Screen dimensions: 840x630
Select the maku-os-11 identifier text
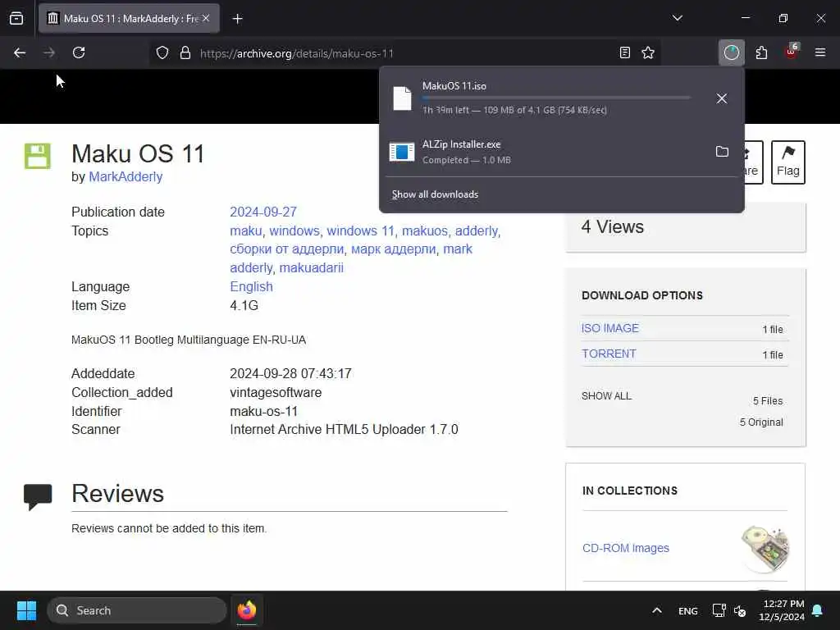(263, 412)
